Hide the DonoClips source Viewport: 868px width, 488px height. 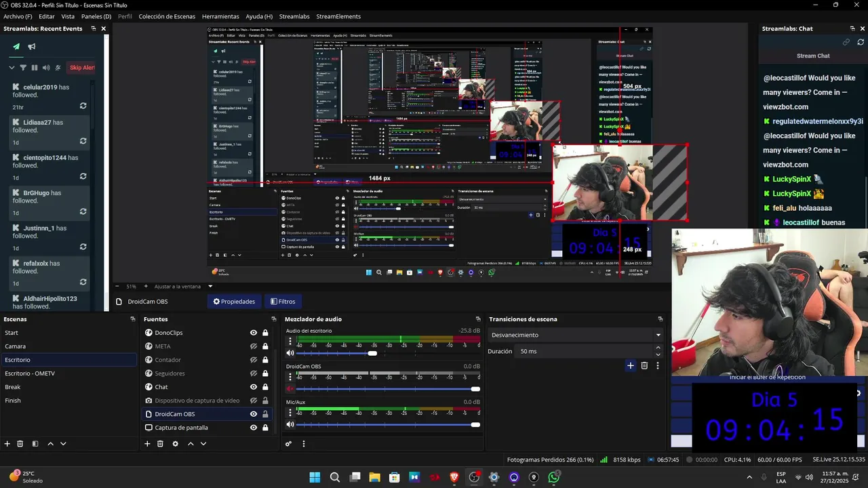click(254, 333)
